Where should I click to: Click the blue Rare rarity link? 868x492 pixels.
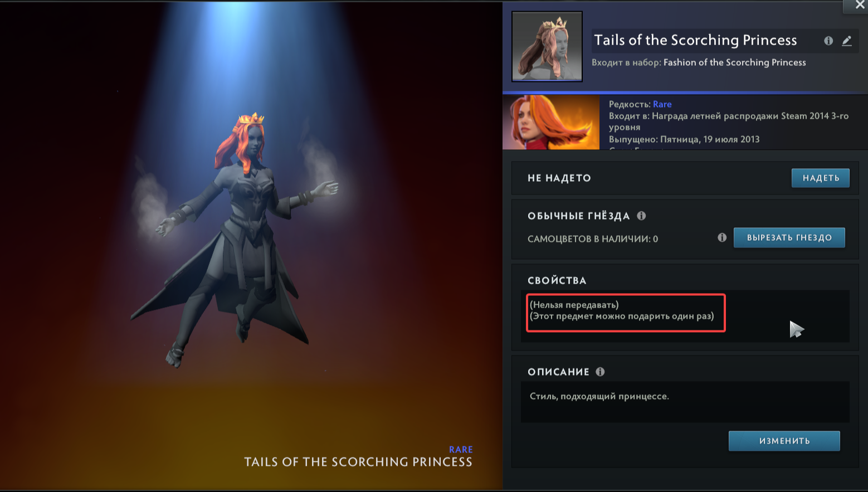(662, 104)
